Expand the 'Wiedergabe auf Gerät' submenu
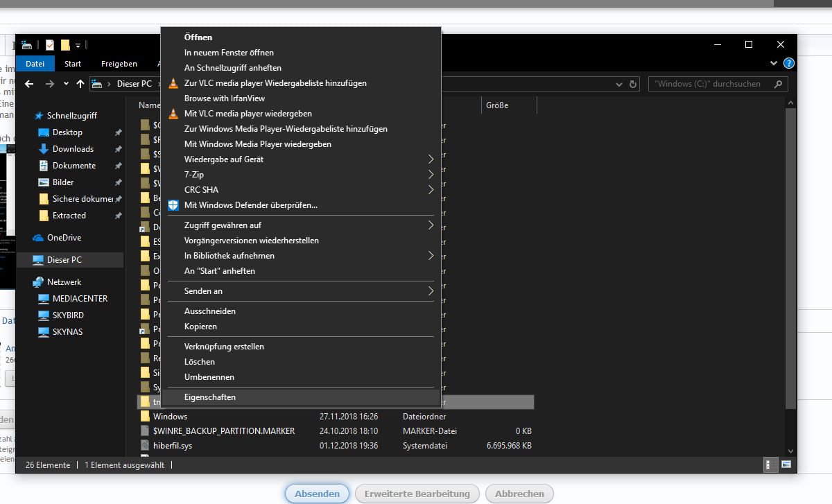The width and height of the screenshot is (832, 504). click(300, 159)
